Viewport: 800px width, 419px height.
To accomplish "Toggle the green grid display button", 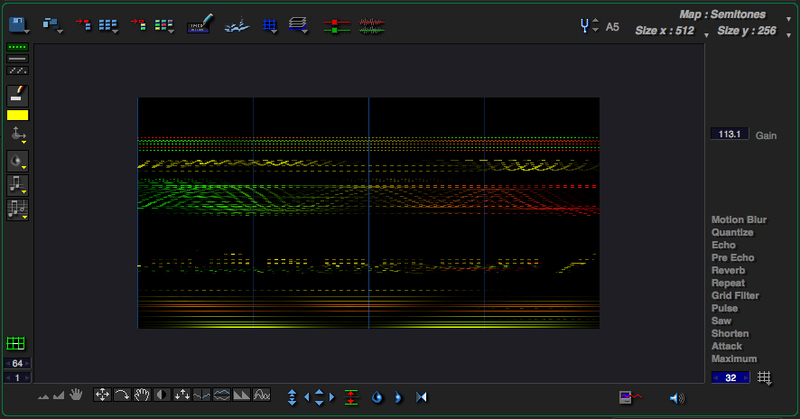I will coord(17,344).
